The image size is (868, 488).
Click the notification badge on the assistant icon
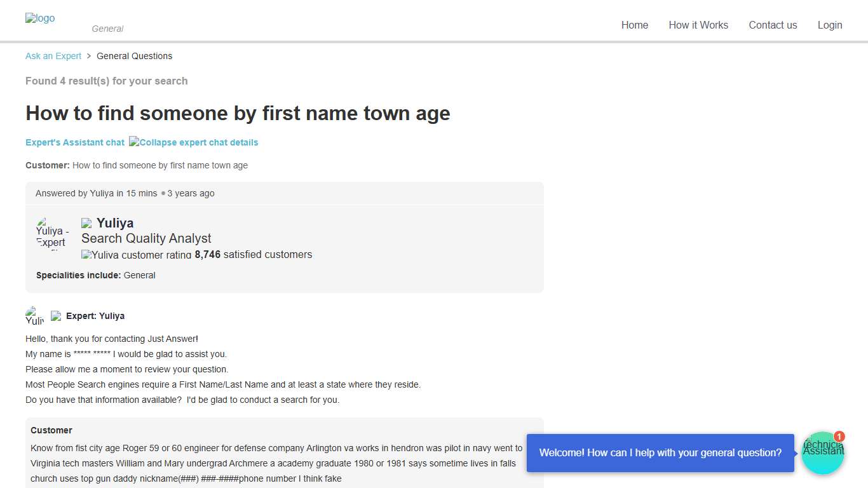coord(839,437)
